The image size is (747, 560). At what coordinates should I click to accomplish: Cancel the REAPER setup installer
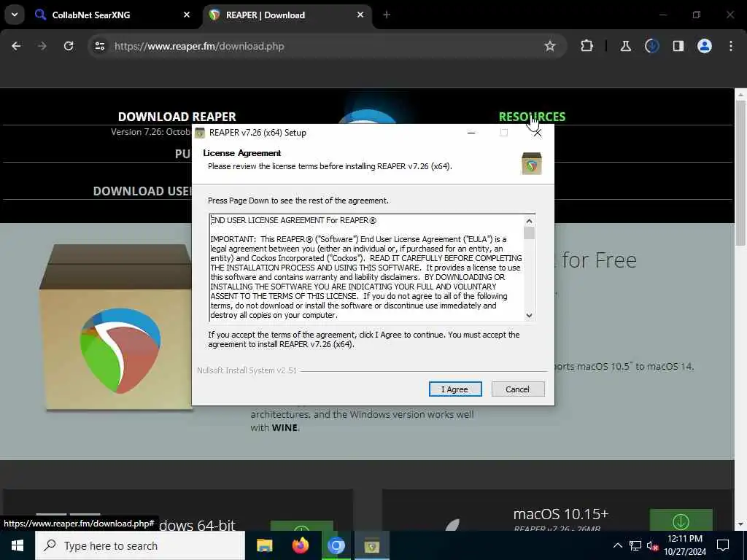(x=517, y=389)
